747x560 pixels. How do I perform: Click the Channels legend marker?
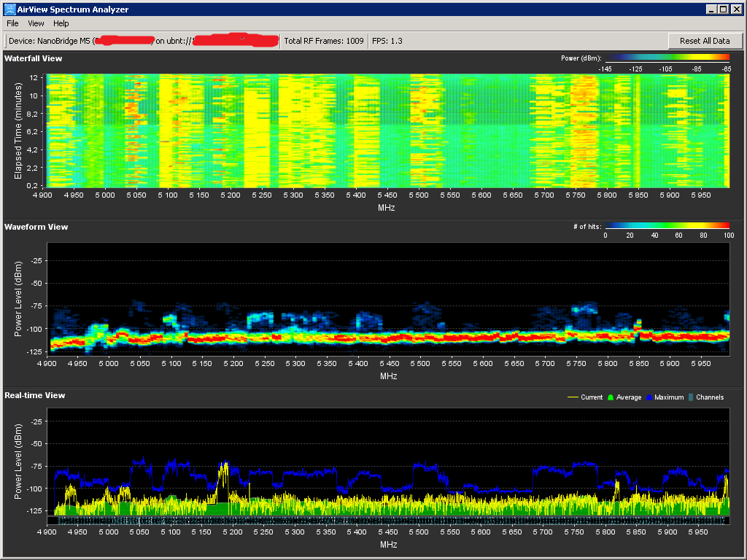coord(691,397)
